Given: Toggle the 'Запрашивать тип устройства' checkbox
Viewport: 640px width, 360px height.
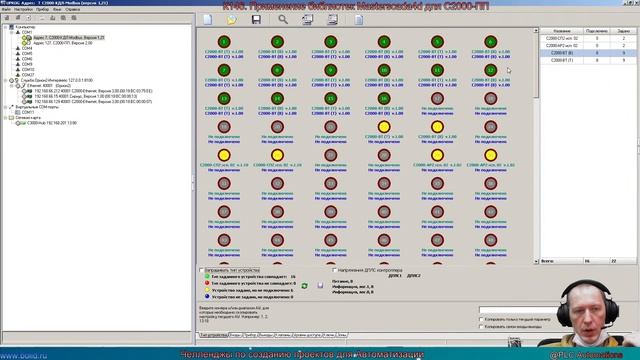Looking at the screenshot, I should click(202, 270).
